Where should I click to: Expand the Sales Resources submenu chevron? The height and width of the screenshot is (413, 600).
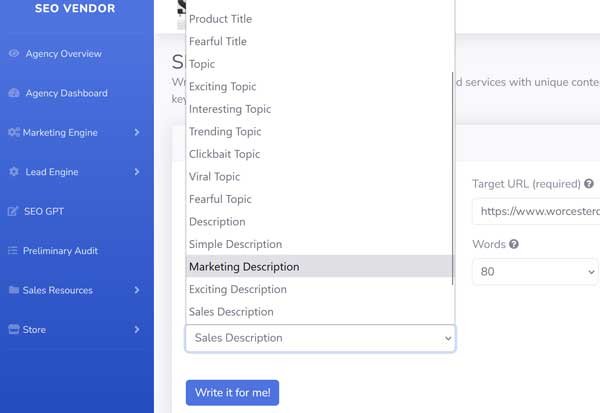[x=137, y=290]
